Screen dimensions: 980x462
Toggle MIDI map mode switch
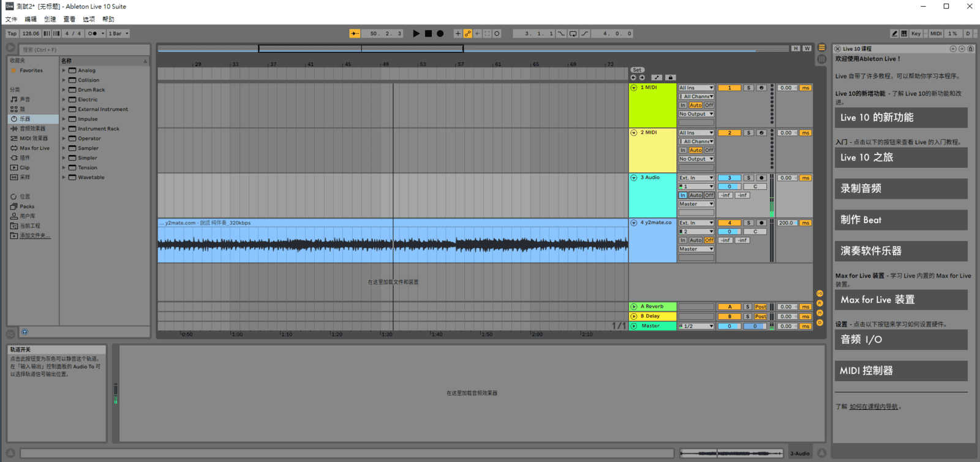[936, 34]
